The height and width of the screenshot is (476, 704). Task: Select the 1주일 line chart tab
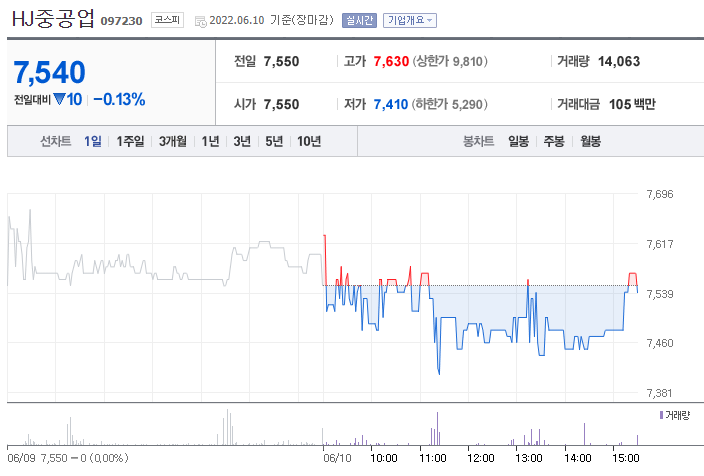(130, 141)
